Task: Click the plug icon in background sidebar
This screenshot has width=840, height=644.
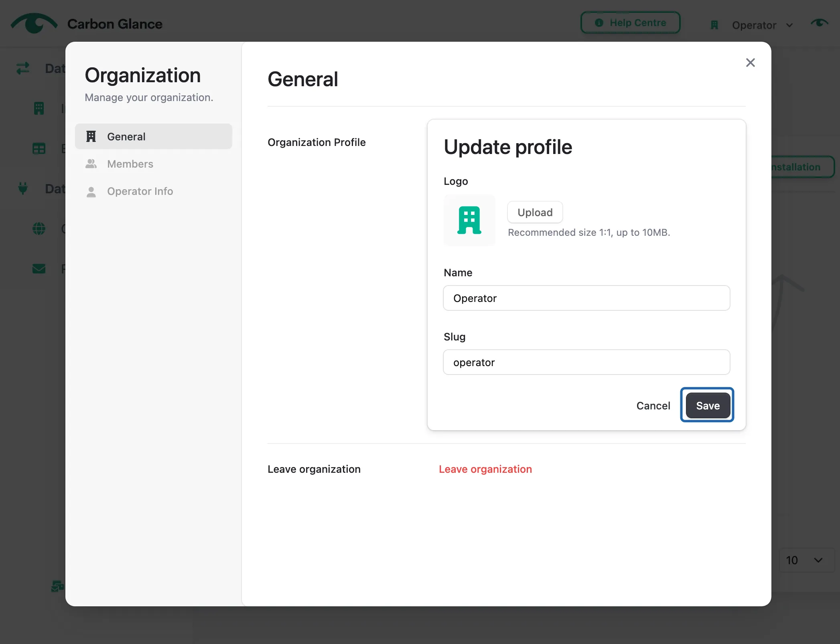Action: (23, 188)
